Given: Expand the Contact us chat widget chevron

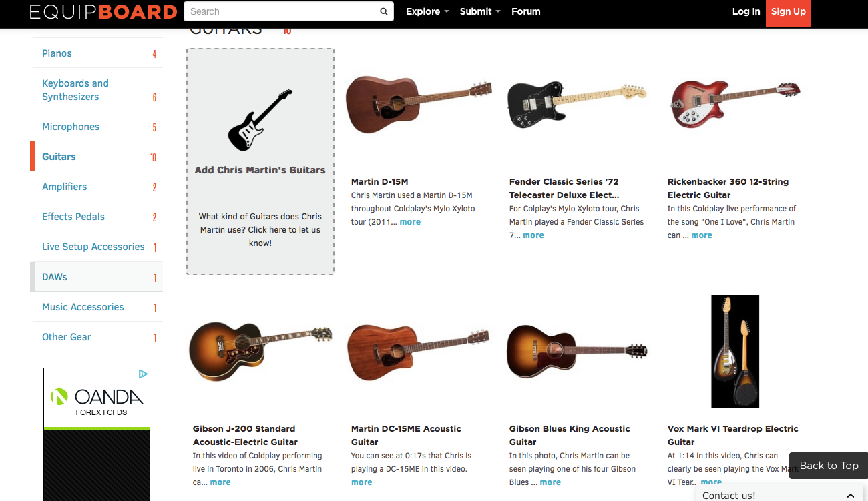Looking at the screenshot, I should coord(850,496).
